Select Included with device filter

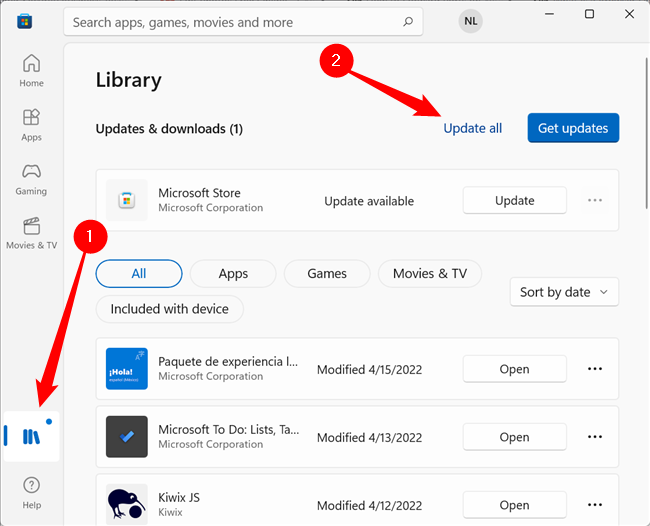[x=170, y=309]
